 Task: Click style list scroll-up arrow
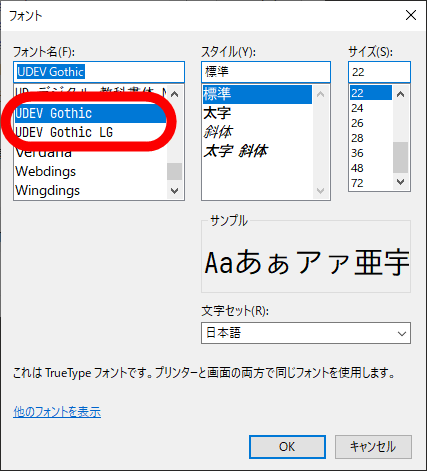coord(320,94)
